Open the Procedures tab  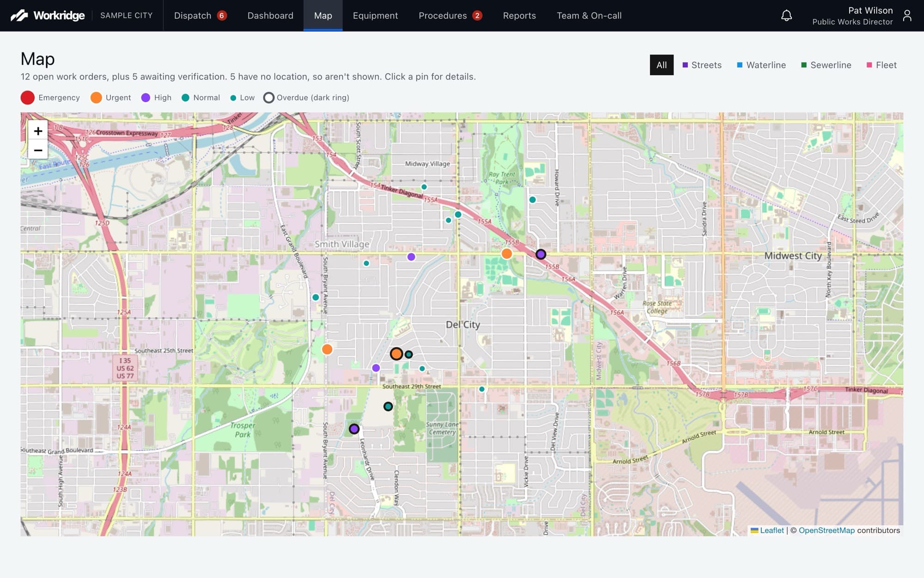[450, 16]
